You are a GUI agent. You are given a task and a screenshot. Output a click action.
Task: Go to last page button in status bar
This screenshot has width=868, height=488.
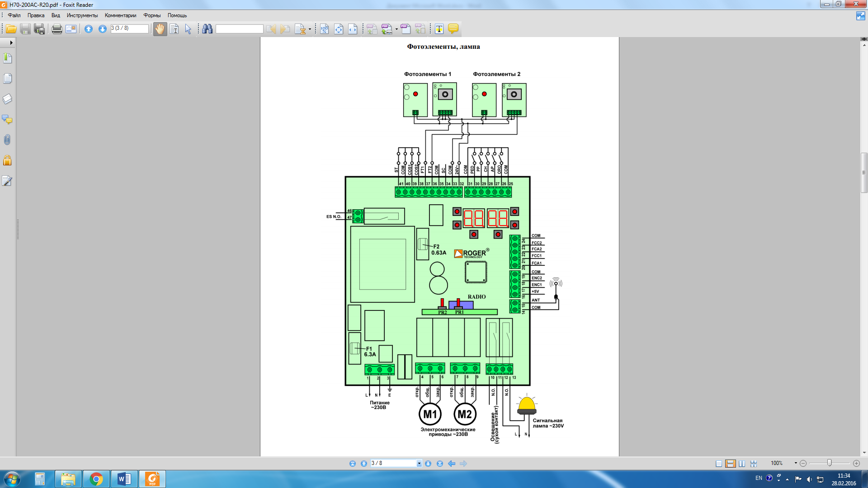439,464
